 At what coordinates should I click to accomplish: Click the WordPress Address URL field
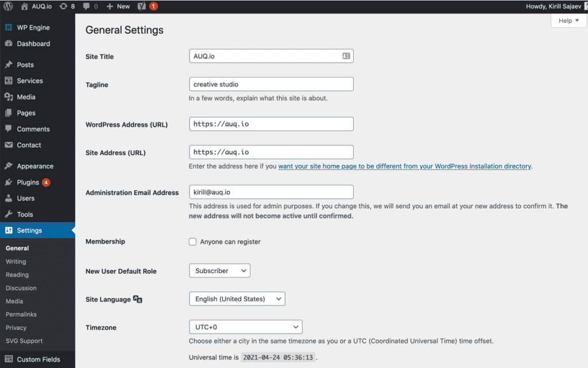(x=271, y=124)
